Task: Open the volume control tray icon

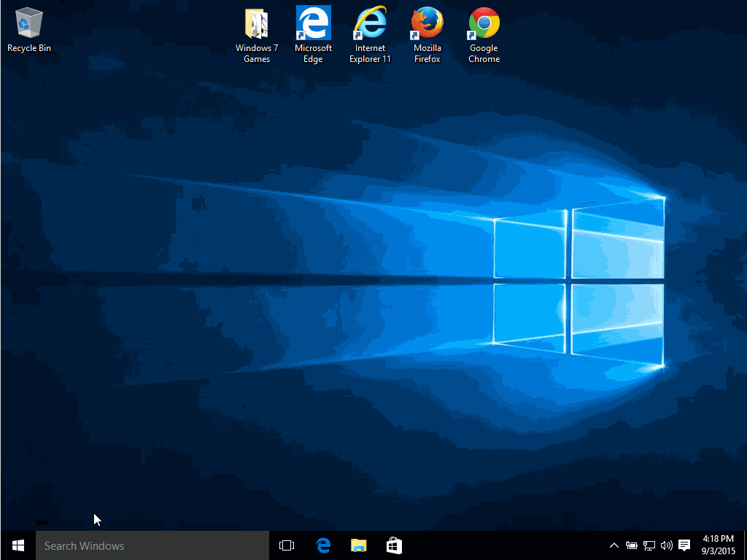Action: click(667, 545)
